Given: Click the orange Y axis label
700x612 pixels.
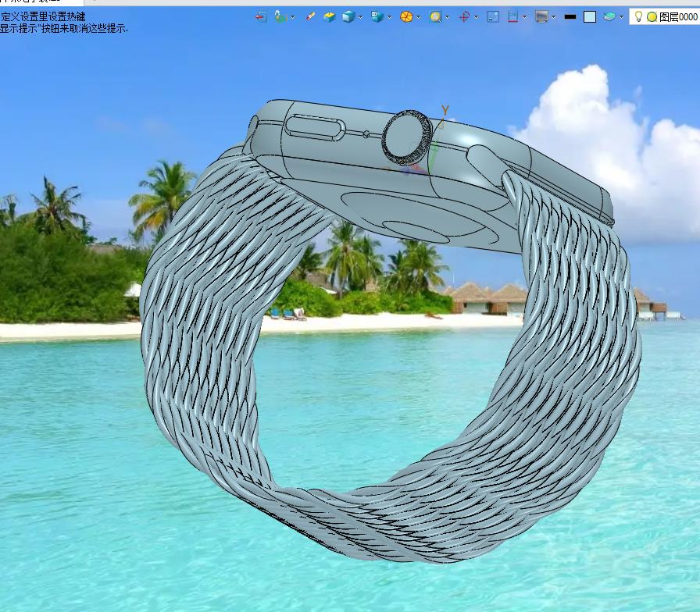Looking at the screenshot, I should point(445,110).
